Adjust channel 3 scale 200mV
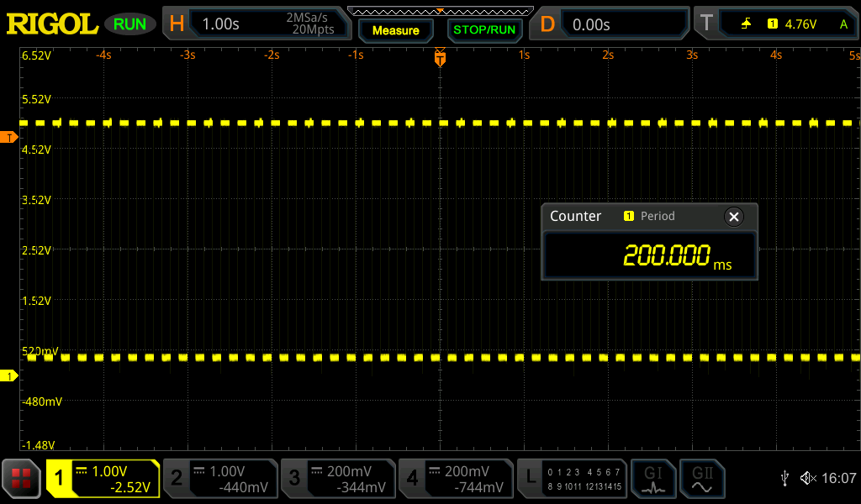This screenshot has width=861, height=504. click(349, 471)
